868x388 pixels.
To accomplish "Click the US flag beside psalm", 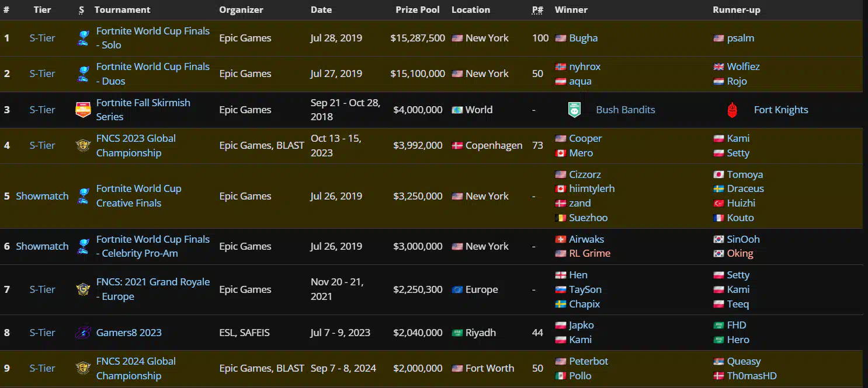I will (718, 39).
